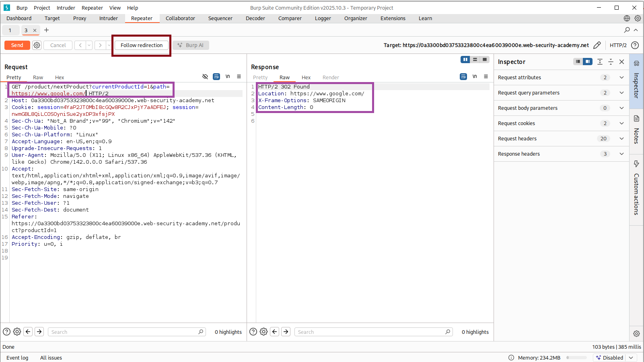Screen dimensions: 644x362
Task: Click the Follow redirection button
Action: [142, 45]
